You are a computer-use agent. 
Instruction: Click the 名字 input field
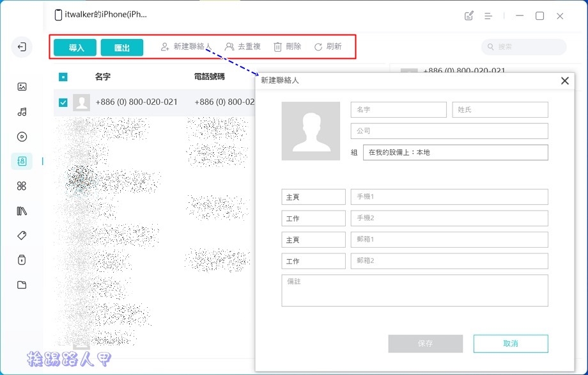(398, 110)
